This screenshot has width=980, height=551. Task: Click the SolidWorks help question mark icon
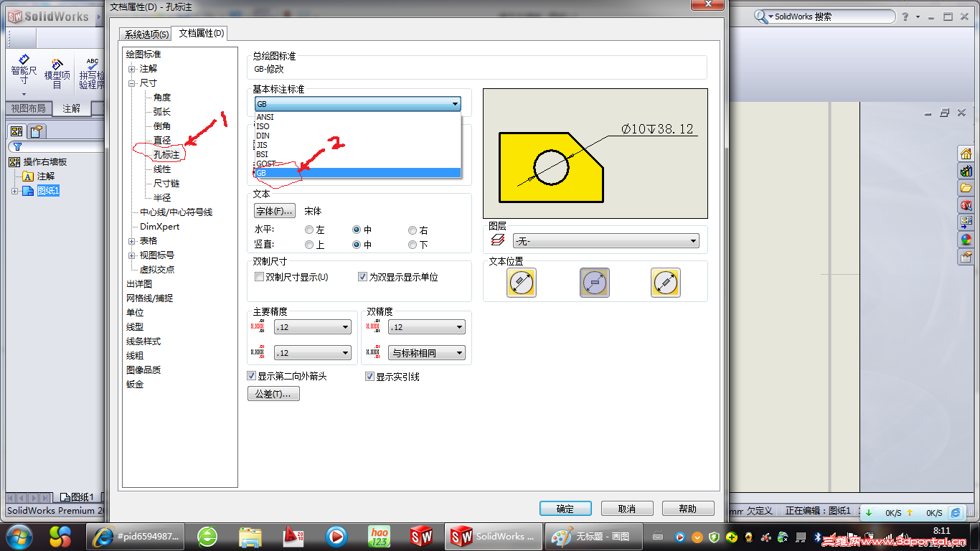click(905, 17)
